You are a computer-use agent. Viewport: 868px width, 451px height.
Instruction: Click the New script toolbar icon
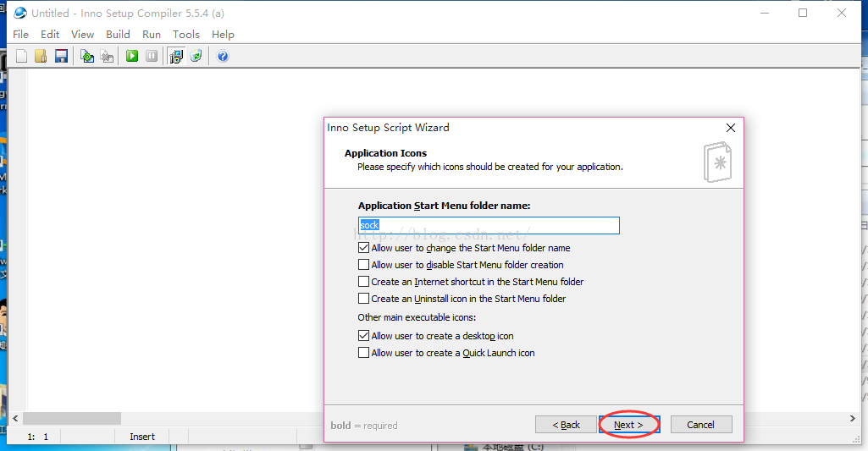tap(21, 56)
